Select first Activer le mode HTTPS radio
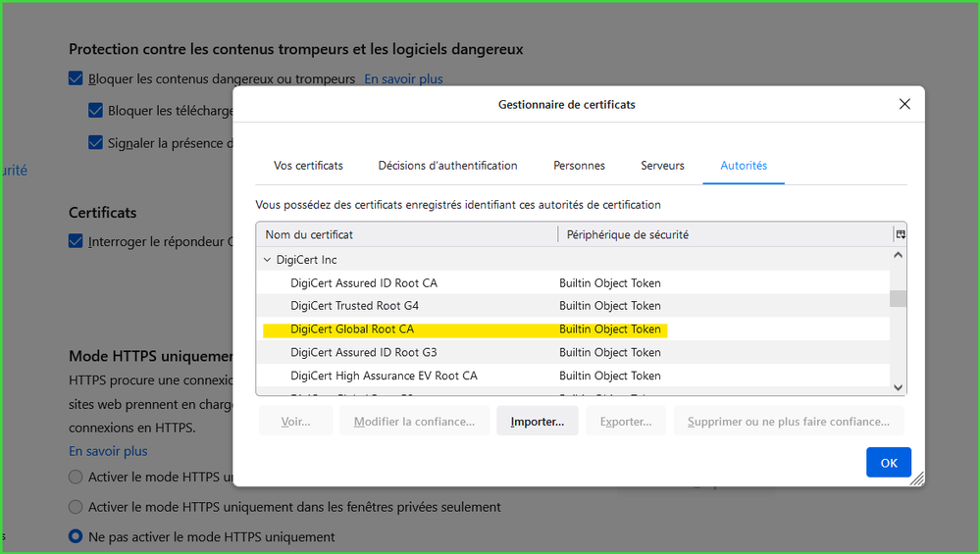This screenshot has width=980, height=554. pyautogui.click(x=76, y=478)
